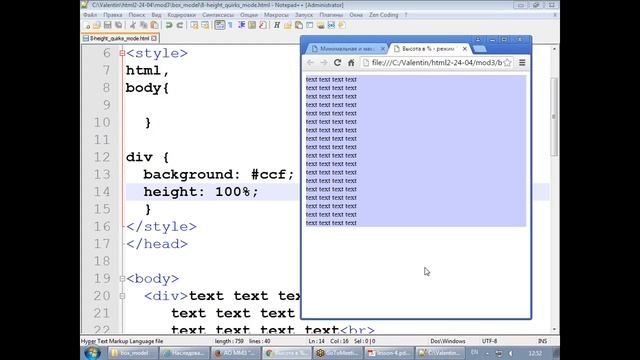Collapse the <div> fold marker on line 20

(122, 296)
